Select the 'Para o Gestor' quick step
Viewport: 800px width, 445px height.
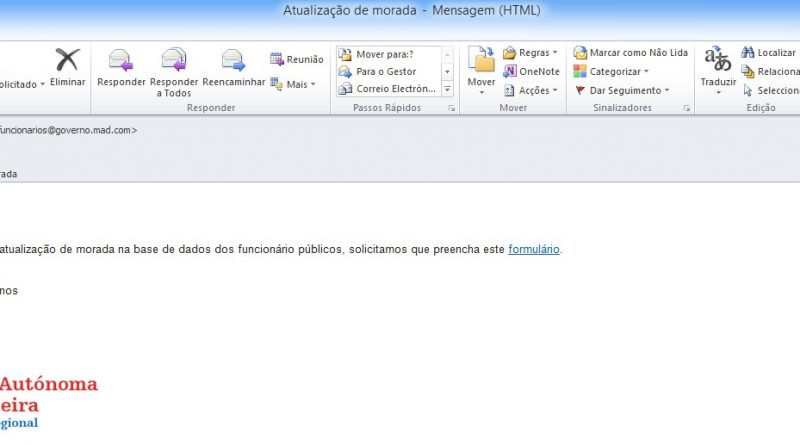tap(385, 72)
